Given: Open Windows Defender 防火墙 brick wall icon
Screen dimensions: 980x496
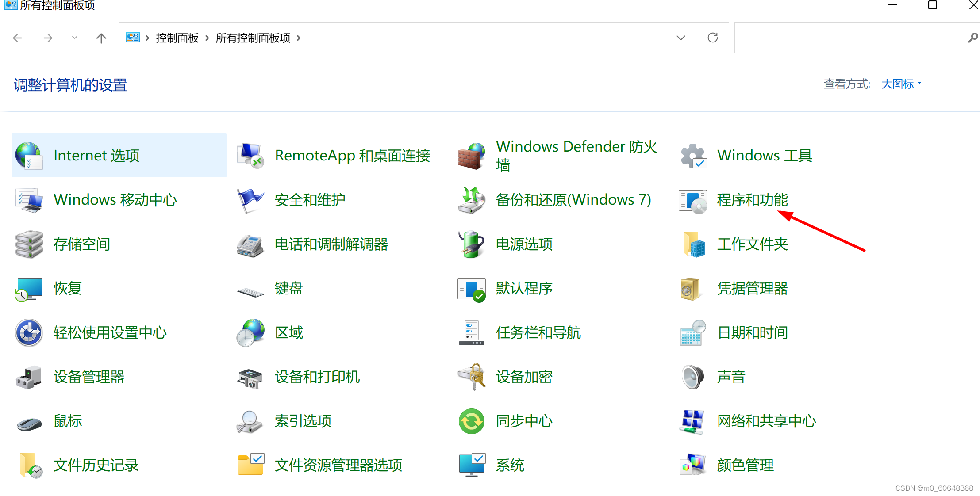Looking at the screenshot, I should pos(471,156).
